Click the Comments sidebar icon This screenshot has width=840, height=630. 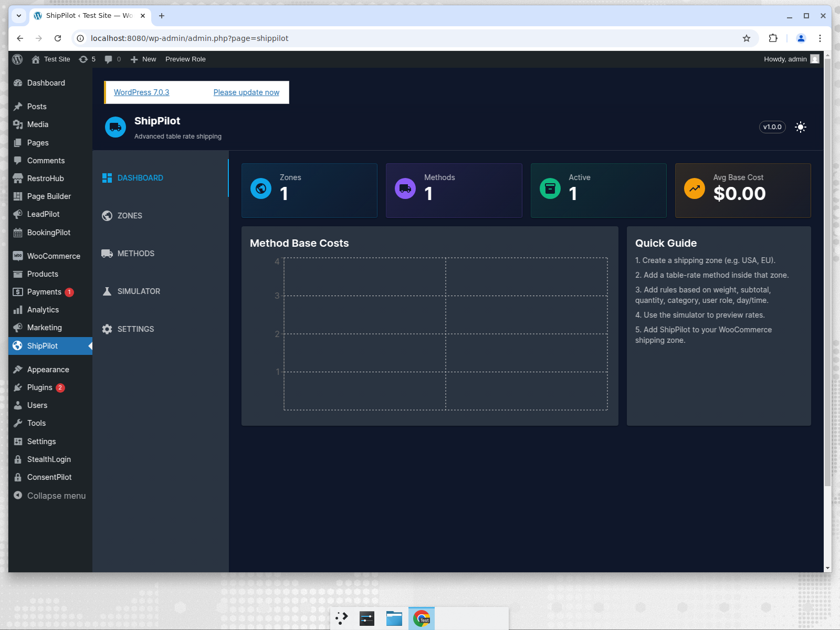[x=18, y=161]
